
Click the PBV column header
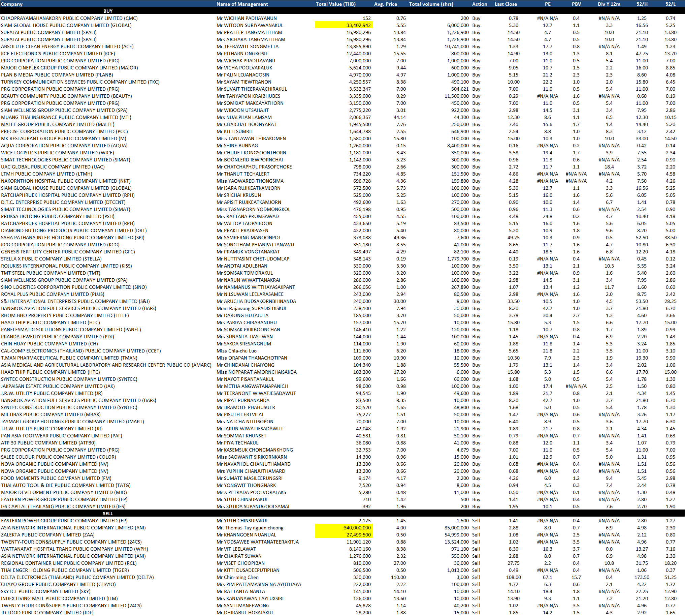tap(576, 4)
